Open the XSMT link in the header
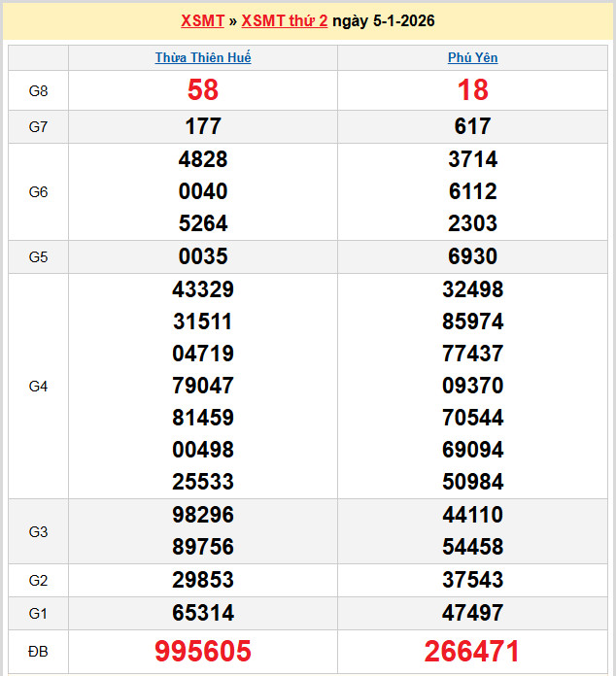This screenshot has width=616, height=676. (202, 20)
